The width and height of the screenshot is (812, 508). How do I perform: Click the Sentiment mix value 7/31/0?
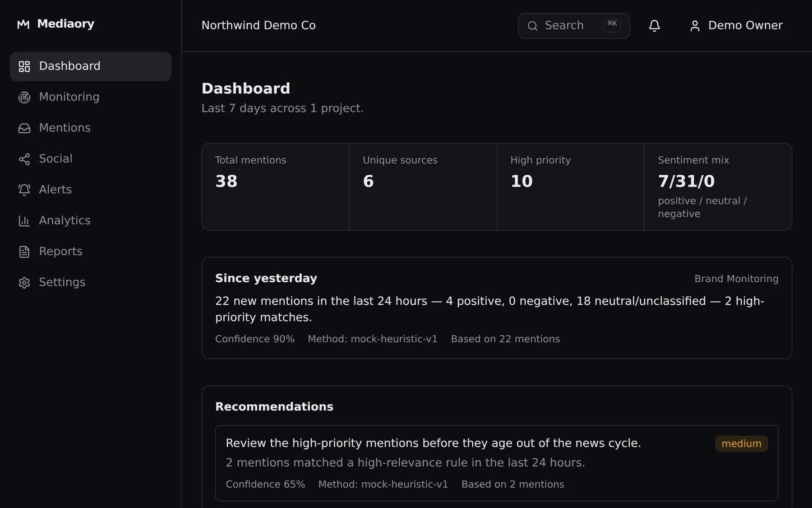[x=687, y=181]
